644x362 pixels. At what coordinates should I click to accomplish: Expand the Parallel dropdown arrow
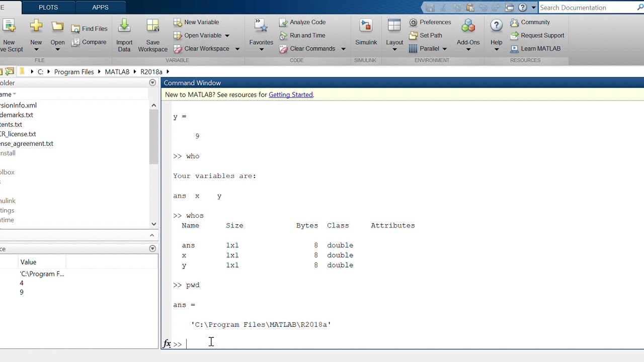coord(444,49)
